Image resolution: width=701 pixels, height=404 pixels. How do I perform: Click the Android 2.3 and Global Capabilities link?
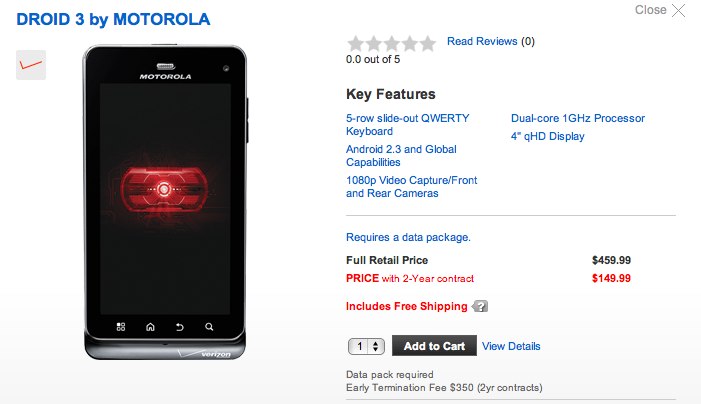pos(401,156)
